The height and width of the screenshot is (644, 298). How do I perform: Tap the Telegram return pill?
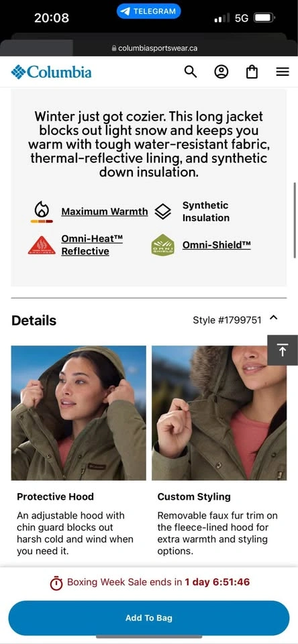(149, 11)
